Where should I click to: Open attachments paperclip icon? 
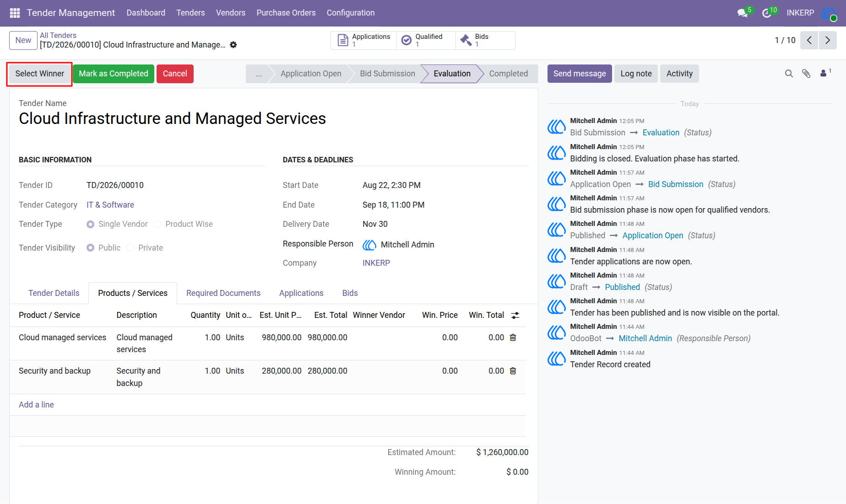click(x=806, y=74)
